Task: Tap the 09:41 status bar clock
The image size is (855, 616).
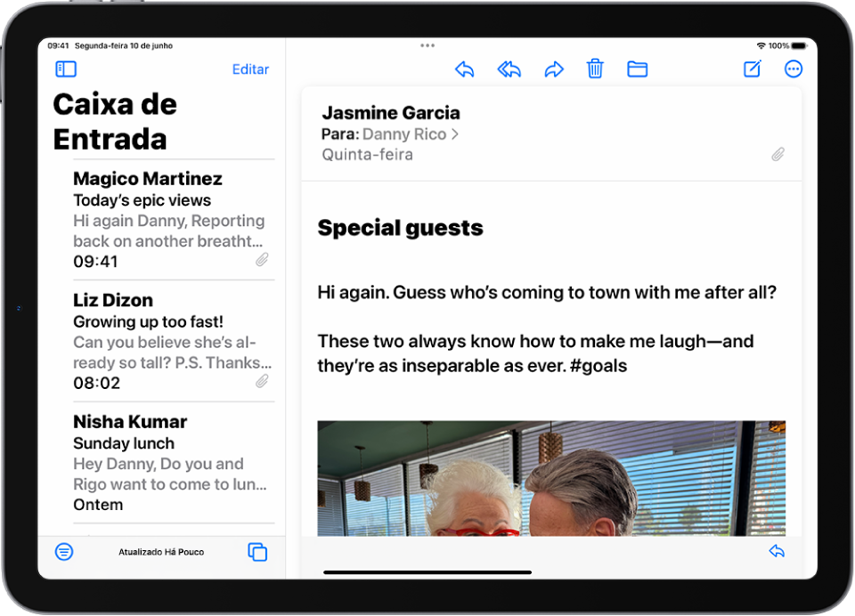Action: (59, 45)
